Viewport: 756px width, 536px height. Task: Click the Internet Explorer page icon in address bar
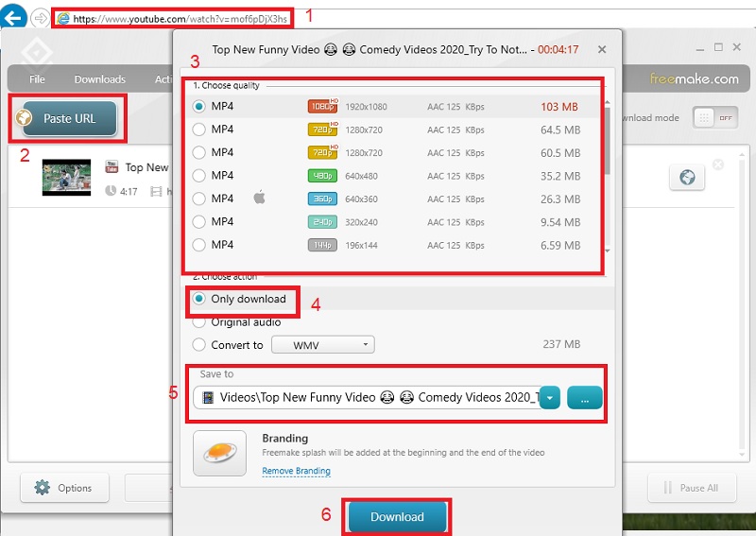[x=63, y=19]
